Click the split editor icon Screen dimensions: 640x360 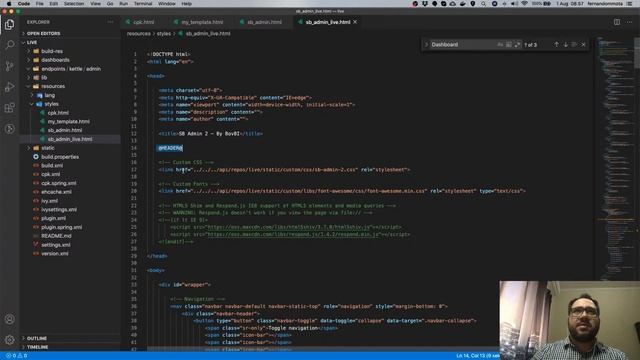[x=617, y=22]
